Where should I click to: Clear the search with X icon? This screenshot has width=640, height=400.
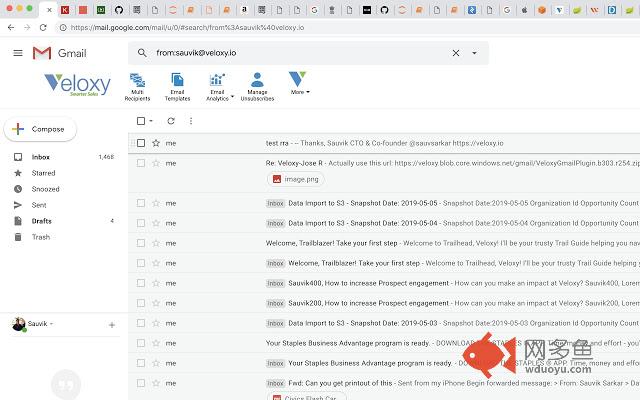(456, 53)
